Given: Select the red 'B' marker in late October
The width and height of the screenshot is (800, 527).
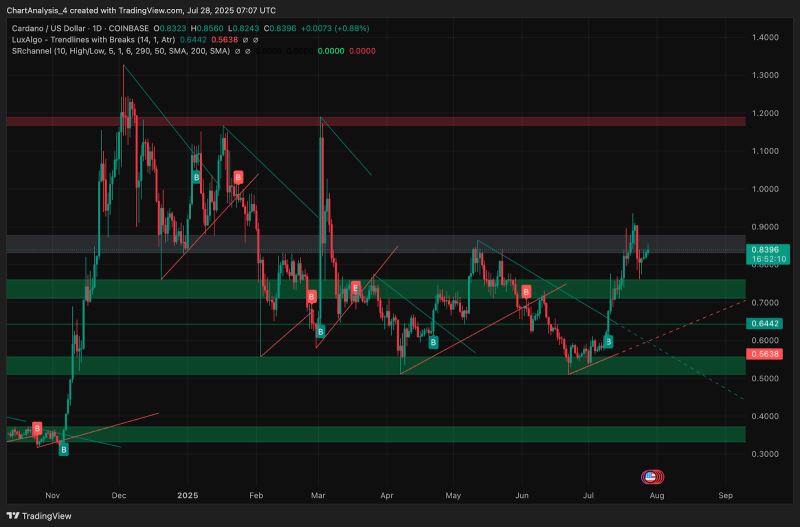Looking at the screenshot, I should click(x=38, y=428).
